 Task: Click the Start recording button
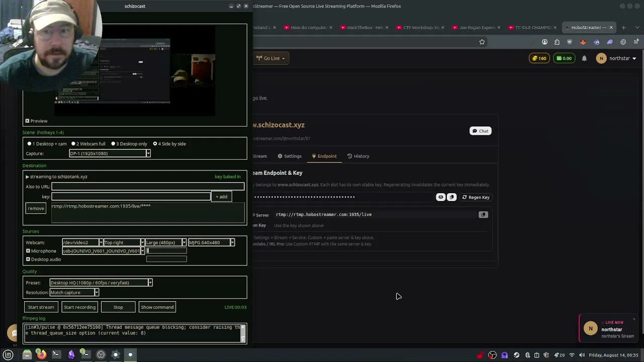point(79,307)
